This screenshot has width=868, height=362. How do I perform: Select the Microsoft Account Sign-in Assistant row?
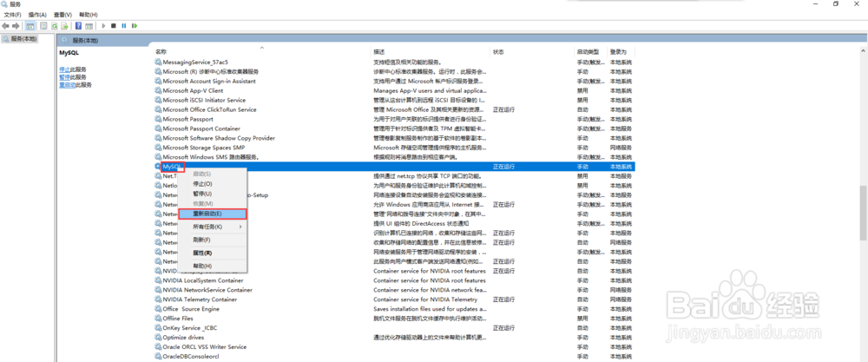pos(394,82)
